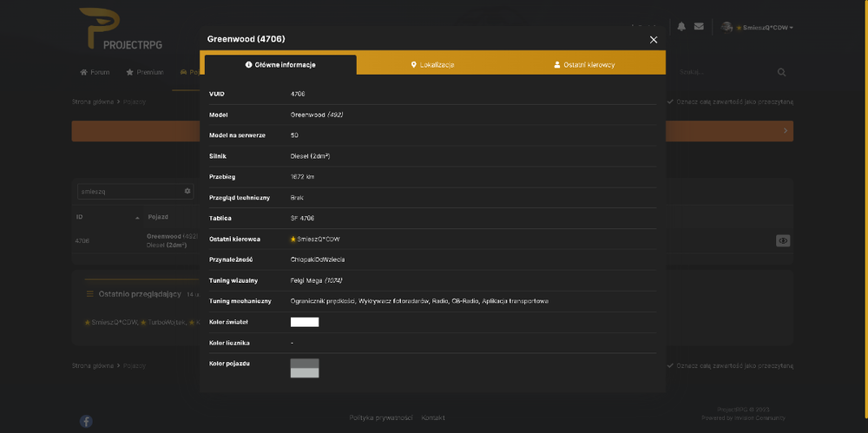
Task: Sort by ID column header
Action: pyautogui.click(x=108, y=218)
